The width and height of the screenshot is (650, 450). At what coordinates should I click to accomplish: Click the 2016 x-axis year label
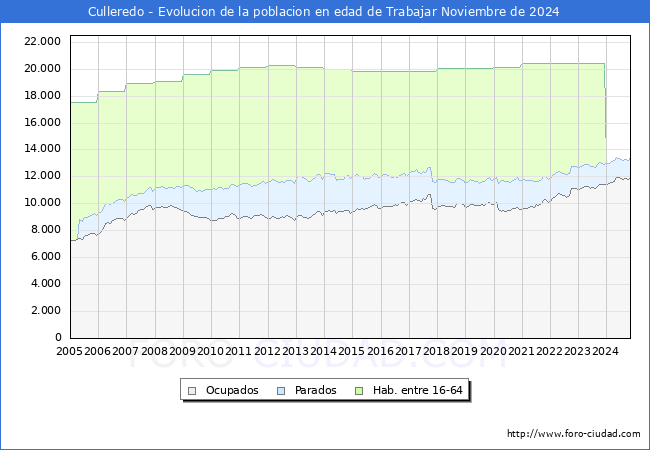[381, 351]
